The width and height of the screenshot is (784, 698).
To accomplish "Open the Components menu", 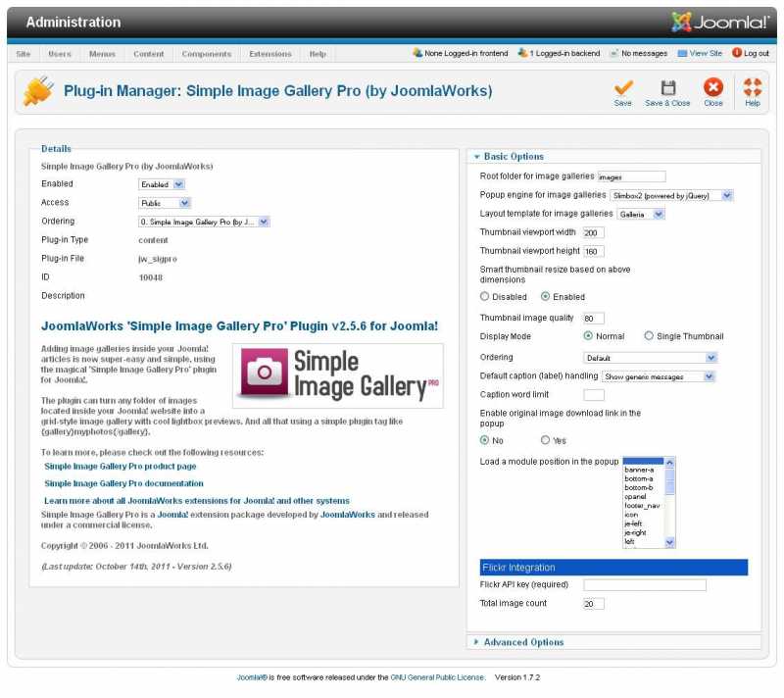I will 207,54.
